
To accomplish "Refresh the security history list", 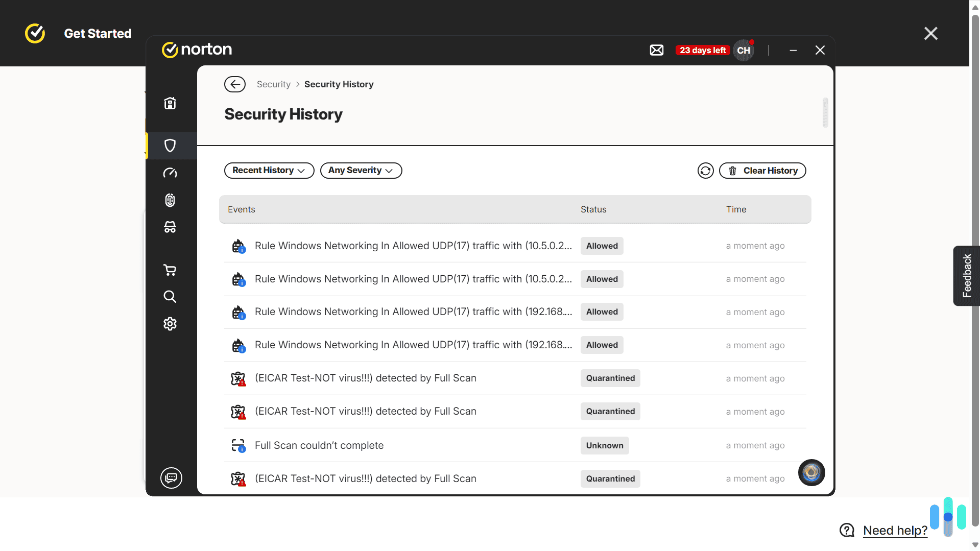I will [x=706, y=171].
